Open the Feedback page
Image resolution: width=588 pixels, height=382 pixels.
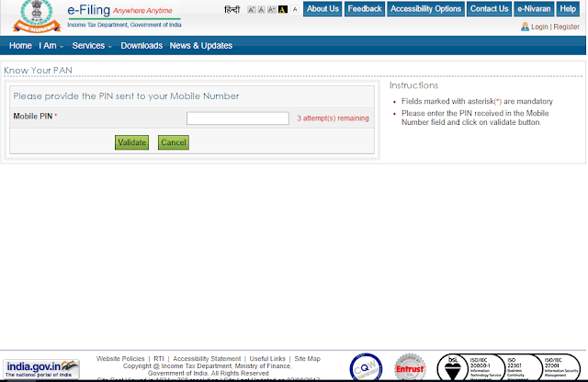[365, 8]
